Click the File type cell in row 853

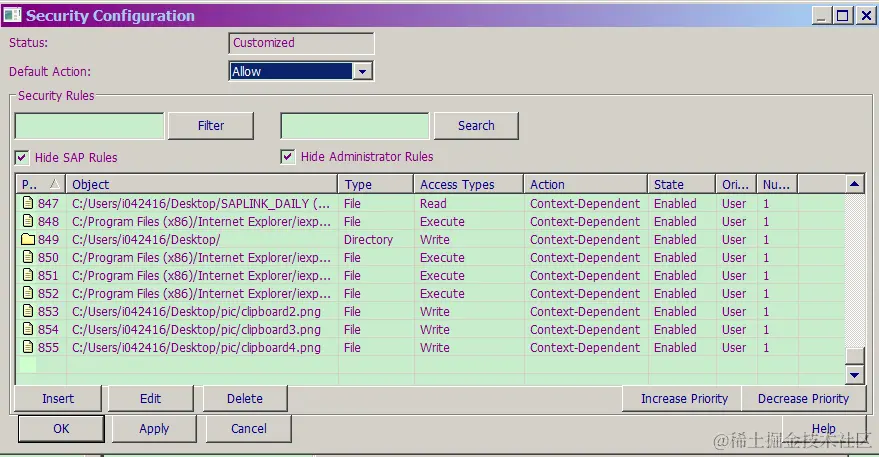tap(352, 311)
